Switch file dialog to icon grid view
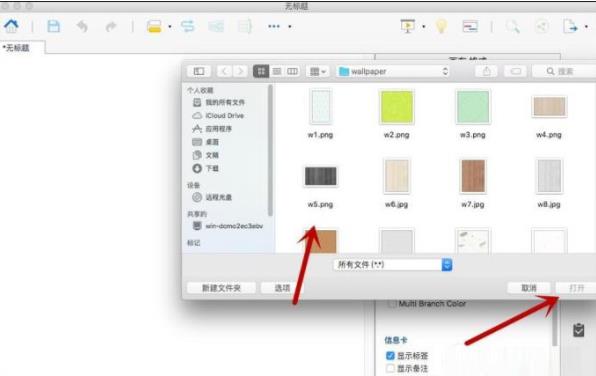596x376 pixels. (261, 71)
